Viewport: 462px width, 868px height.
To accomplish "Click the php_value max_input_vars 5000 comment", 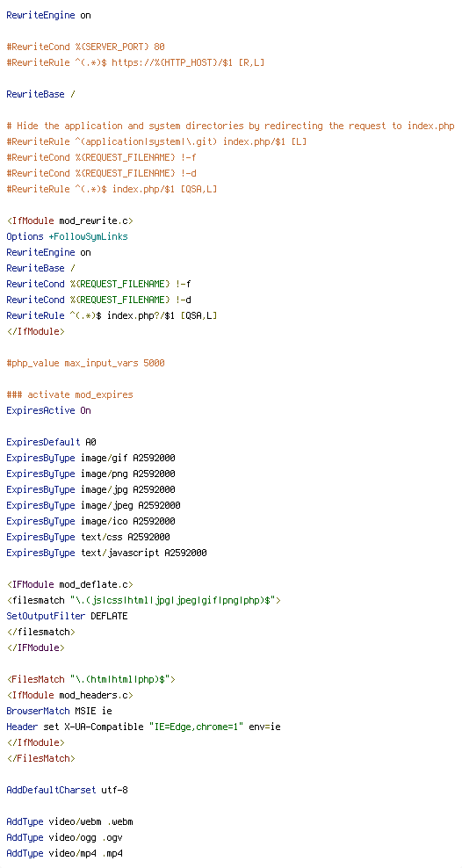I will coord(86,363).
